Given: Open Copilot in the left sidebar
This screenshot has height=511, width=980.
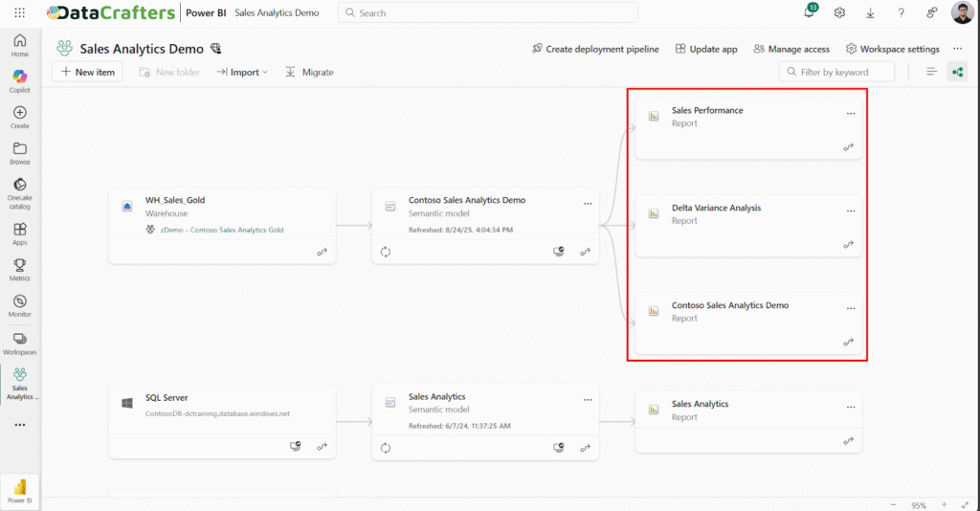Looking at the screenshot, I should coord(20,80).
